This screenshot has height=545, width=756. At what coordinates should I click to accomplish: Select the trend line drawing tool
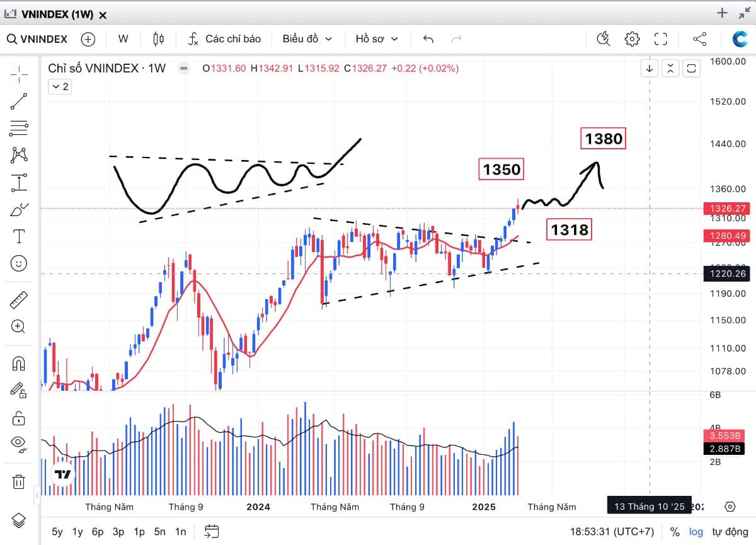(x=19, y=101)
